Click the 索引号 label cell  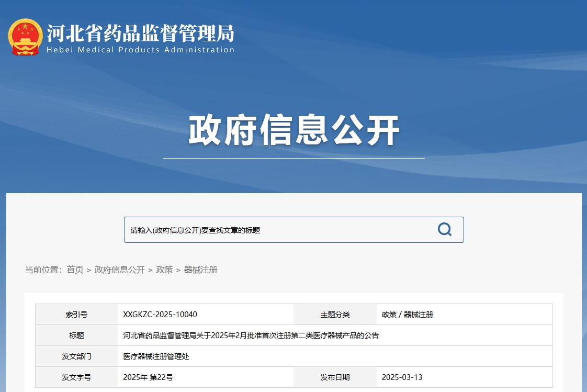click(76, 315)
